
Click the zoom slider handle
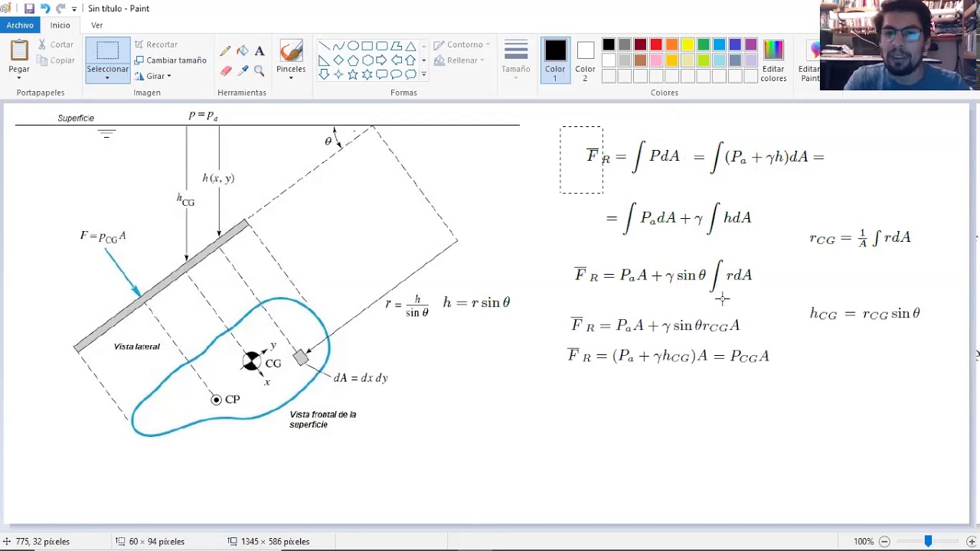(928, 541)
